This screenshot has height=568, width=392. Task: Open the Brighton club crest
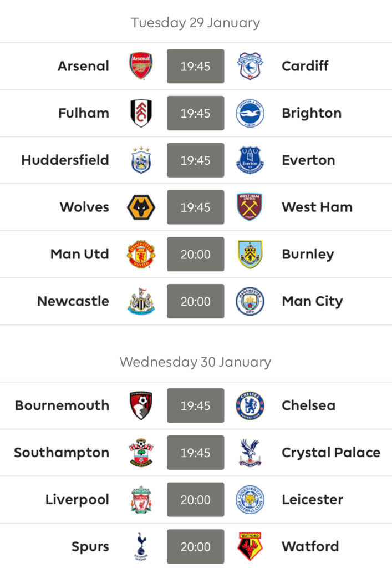[x=250, y=113]
